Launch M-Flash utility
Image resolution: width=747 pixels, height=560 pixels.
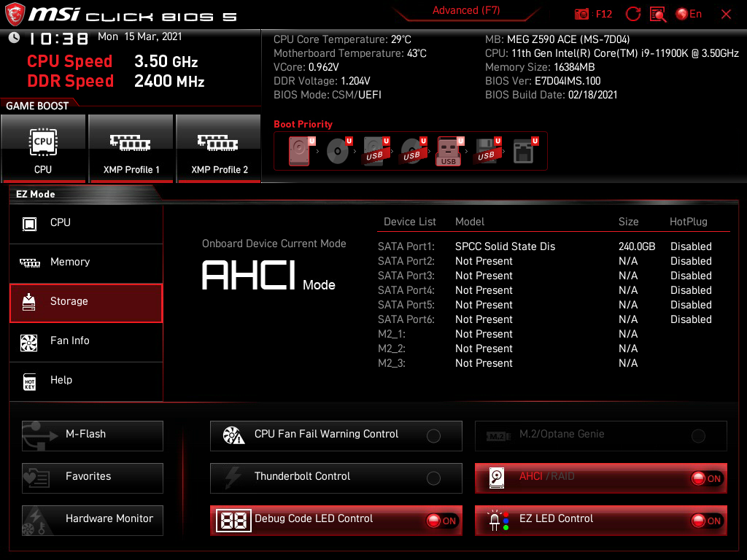93,436
